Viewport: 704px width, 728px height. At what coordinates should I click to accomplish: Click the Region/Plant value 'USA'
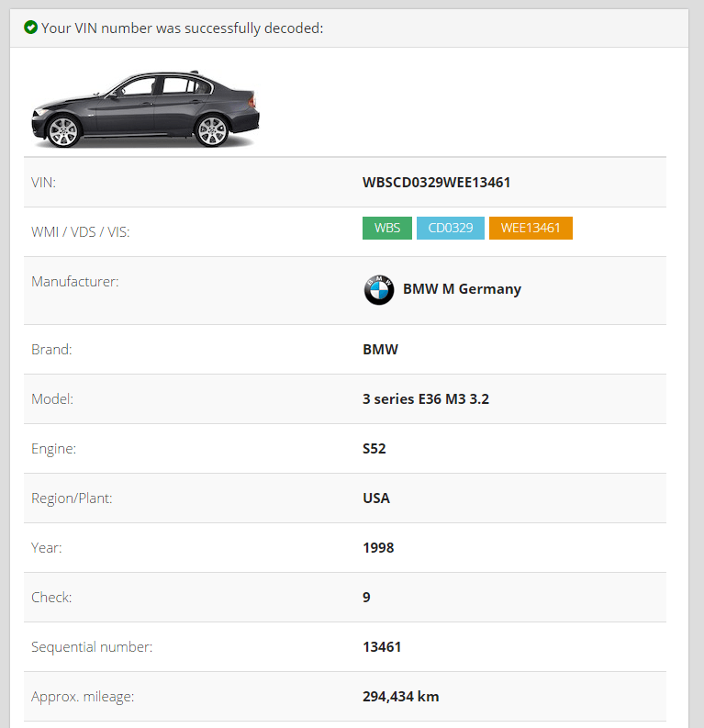click(376, 498)
